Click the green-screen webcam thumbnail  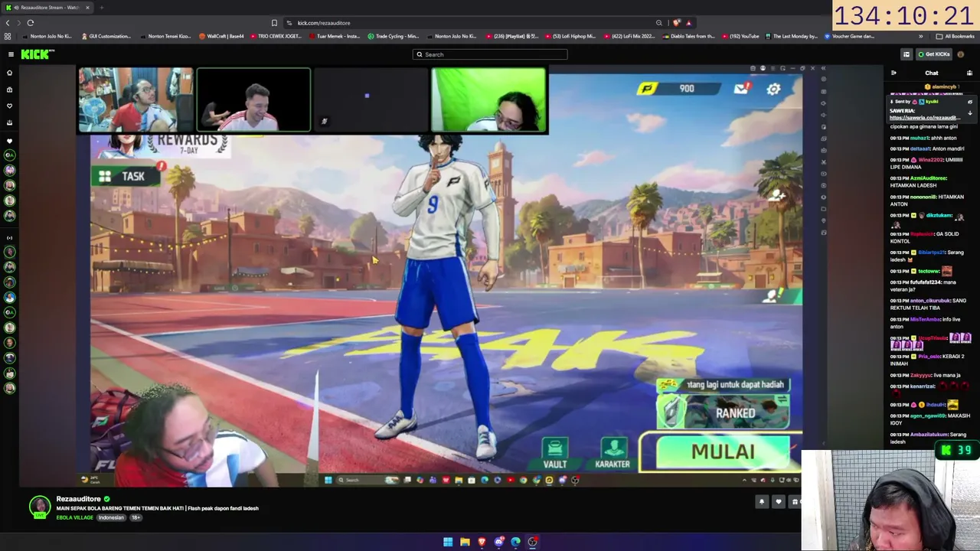point(488,100)
